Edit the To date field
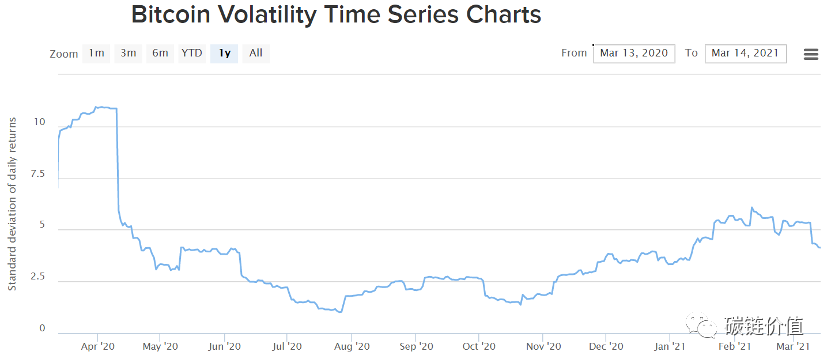This screenshot has height=362, width=830. (x=745, y=53)
